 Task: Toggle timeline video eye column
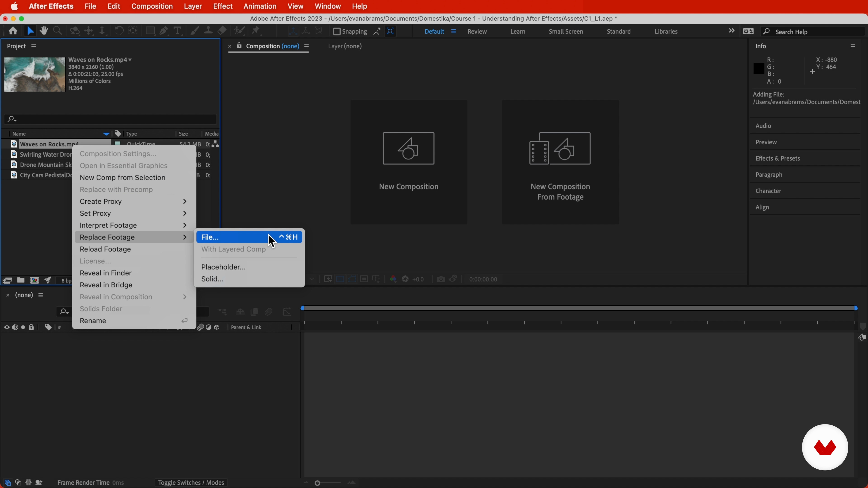coord(6,327)
